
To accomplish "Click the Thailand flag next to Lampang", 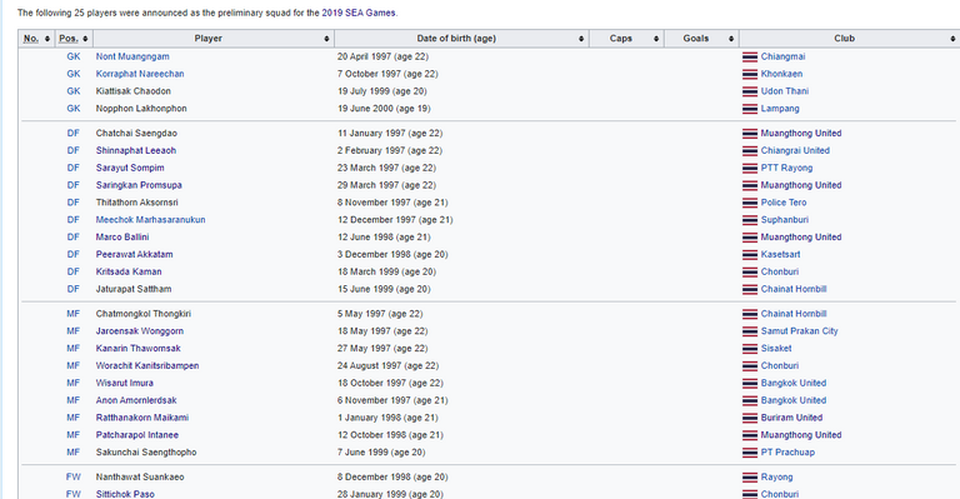I will click(750, 109).
